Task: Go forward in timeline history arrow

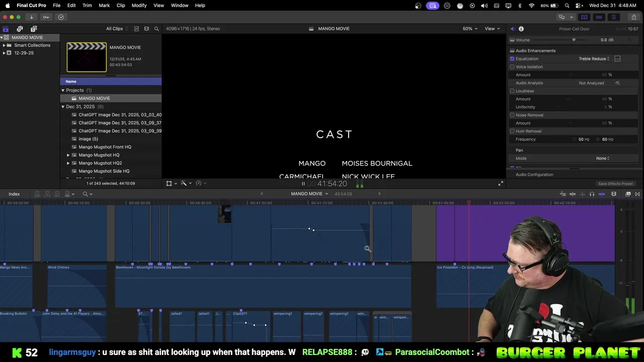Action: [379, 194]
